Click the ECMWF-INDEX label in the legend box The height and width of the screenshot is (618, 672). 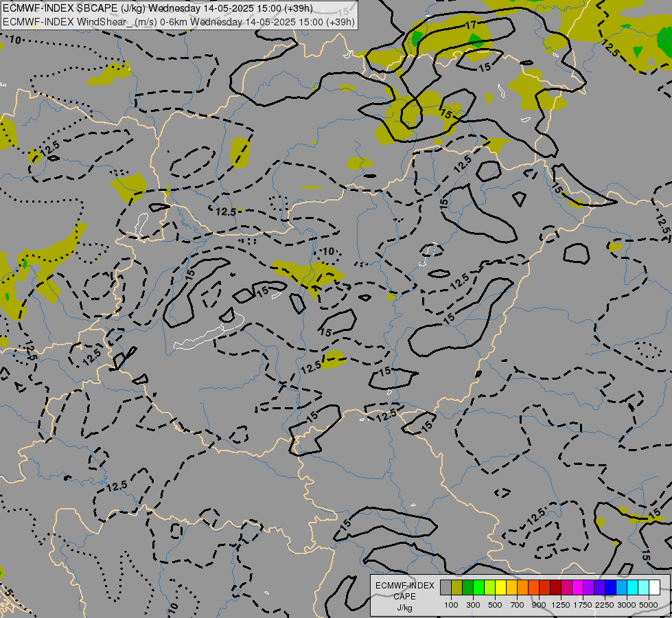405,586
